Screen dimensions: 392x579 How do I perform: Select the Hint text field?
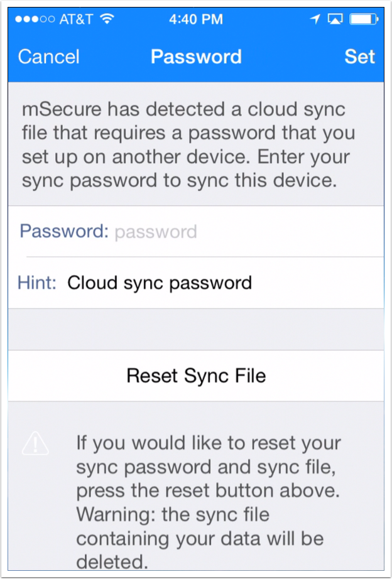(x=196, y=283)
